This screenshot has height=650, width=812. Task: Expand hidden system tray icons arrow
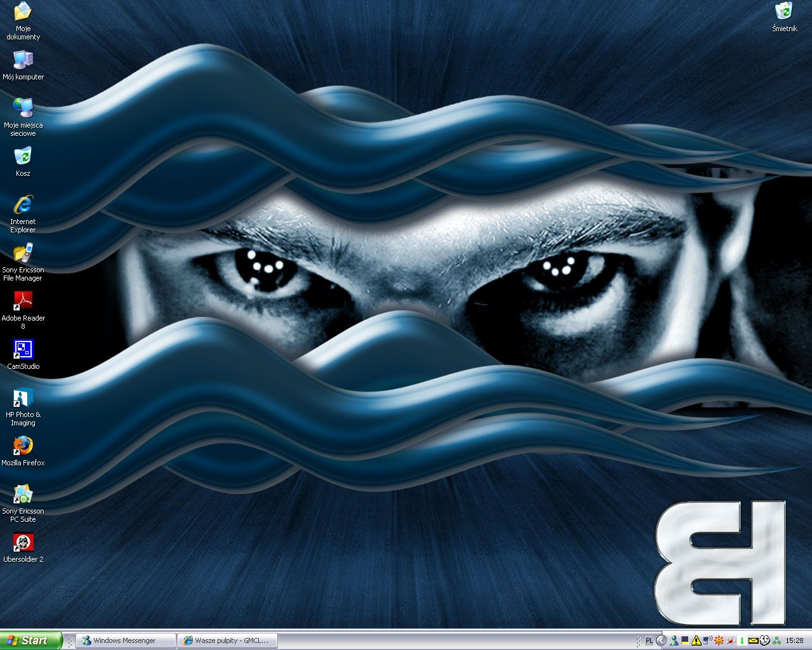(661, 640)
